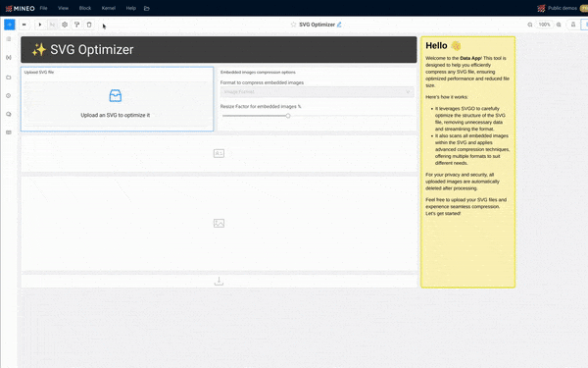Click the zoom out magnifier icon
Screen dimensions: 588x368
[x=530, y=25]
